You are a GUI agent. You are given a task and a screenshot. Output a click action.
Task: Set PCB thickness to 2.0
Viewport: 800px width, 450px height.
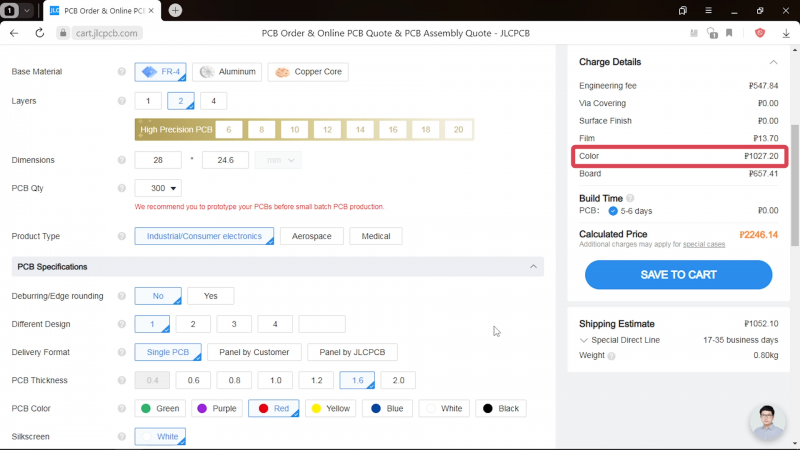tap(398, 380)
